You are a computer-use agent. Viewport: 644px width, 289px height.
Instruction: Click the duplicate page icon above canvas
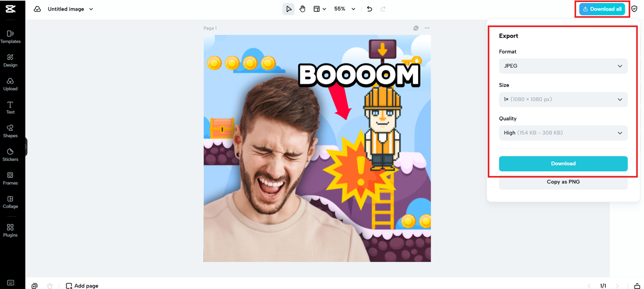pos(416,28)
